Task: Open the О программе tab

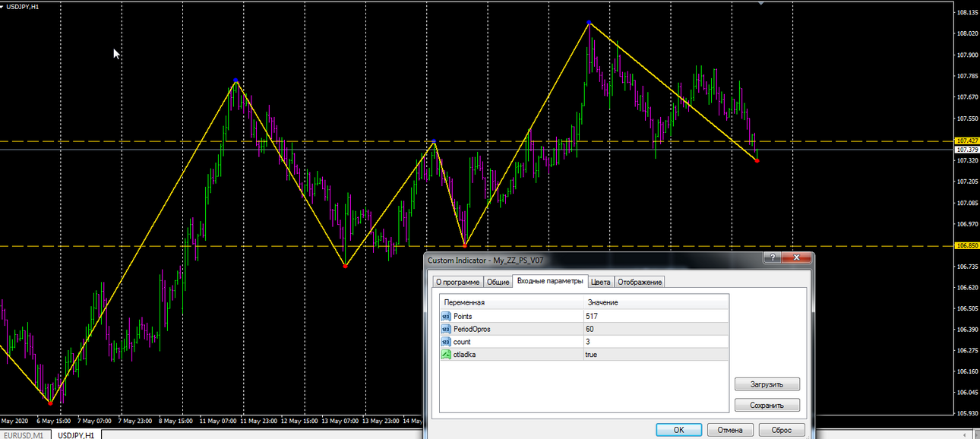Action: tap(457, 282)
